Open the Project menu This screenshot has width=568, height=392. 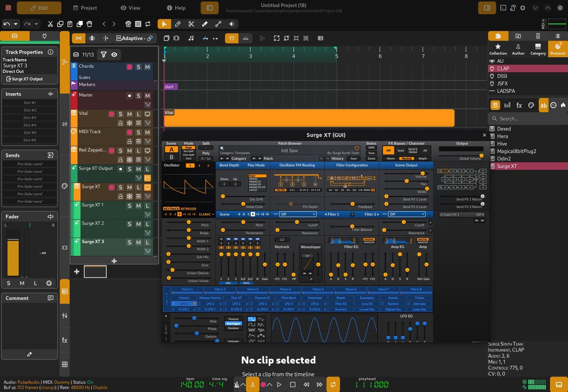coord(85,8)
